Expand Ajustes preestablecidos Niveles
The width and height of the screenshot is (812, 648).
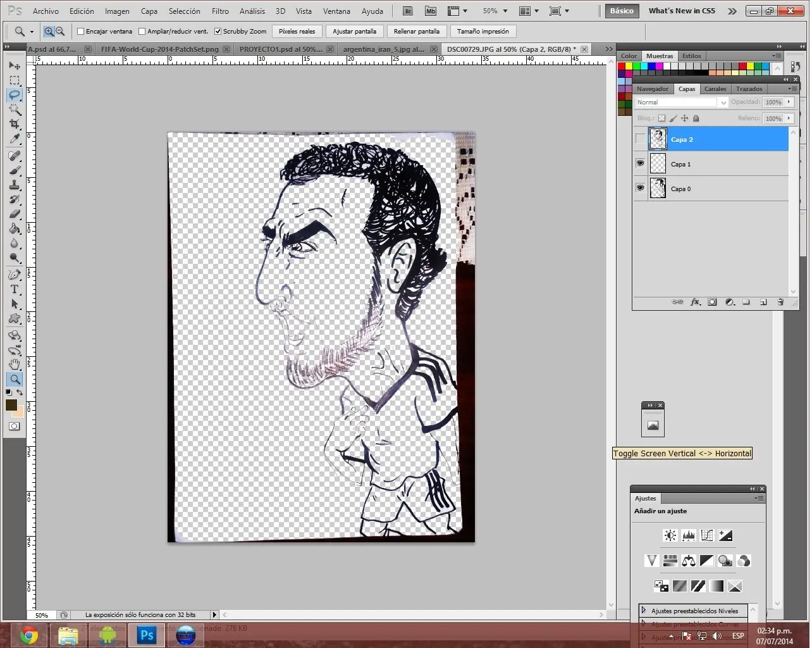(644, 611)
